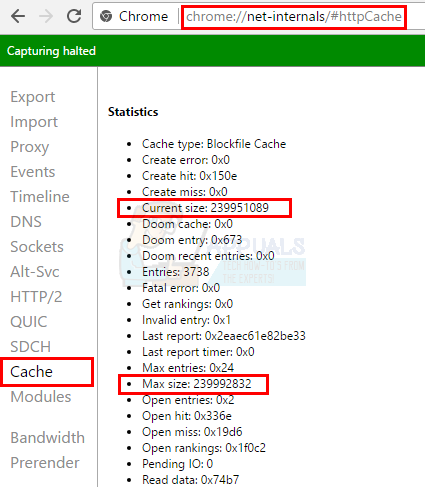
Task: Open the HTTP/2 tab
Action: click(36, 297)
